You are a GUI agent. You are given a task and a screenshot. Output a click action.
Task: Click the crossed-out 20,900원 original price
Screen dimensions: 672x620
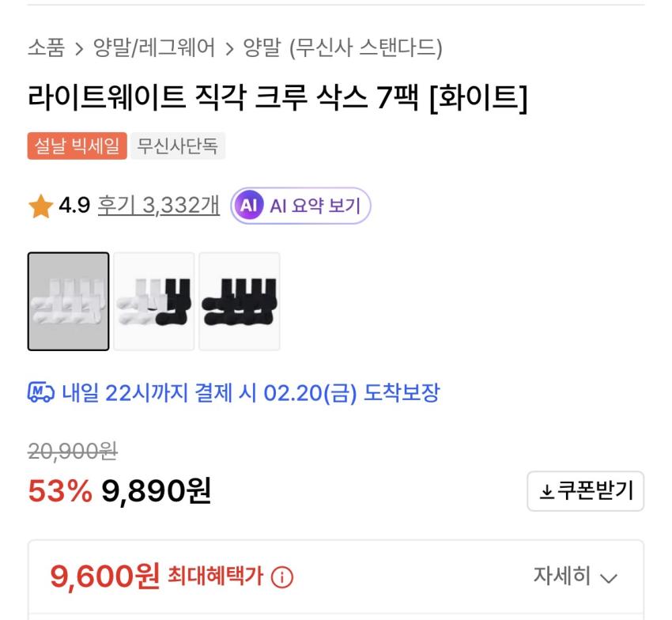[x=73, y=451]
